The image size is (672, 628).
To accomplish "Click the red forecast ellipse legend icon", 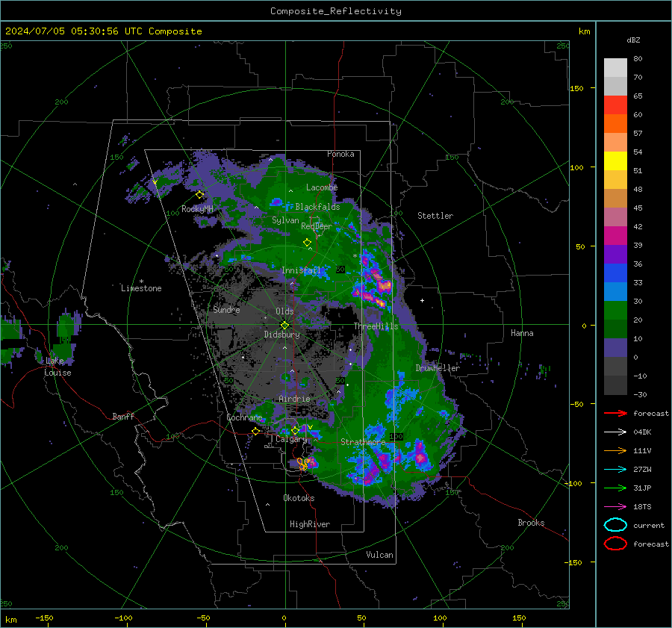I will coord(615,544).
